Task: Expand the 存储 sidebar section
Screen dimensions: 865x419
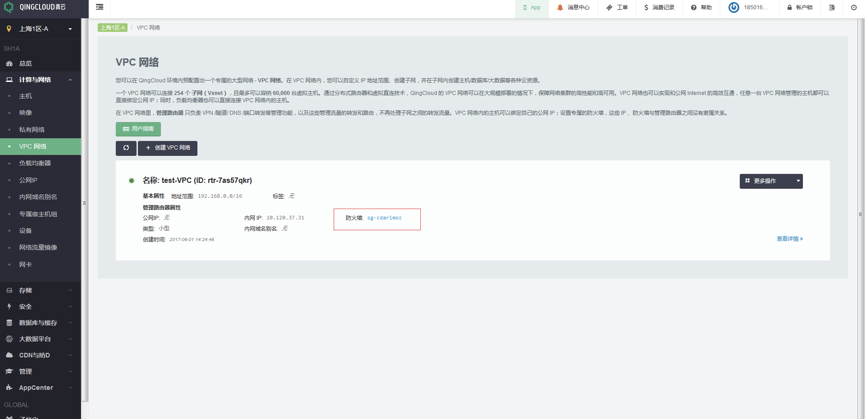Action: [x=40, y=291]
